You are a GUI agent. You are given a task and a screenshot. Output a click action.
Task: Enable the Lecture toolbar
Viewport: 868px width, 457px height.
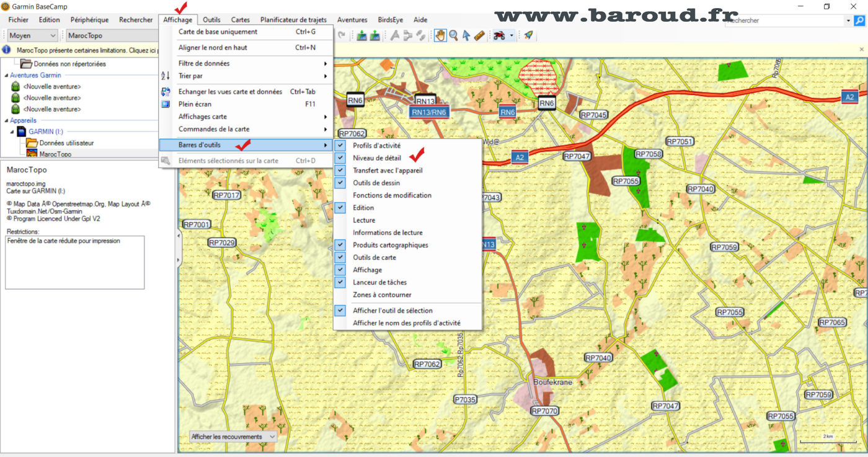click(407, 220)
